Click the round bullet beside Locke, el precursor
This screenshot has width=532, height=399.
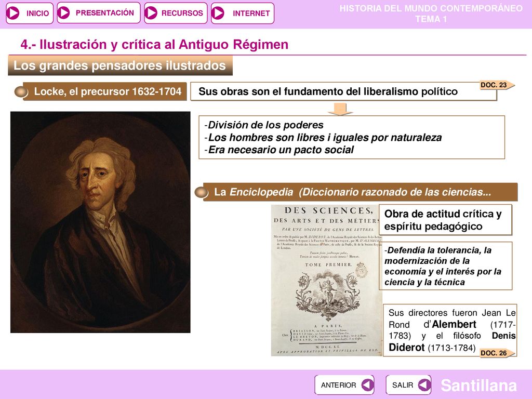click(21, 91)
